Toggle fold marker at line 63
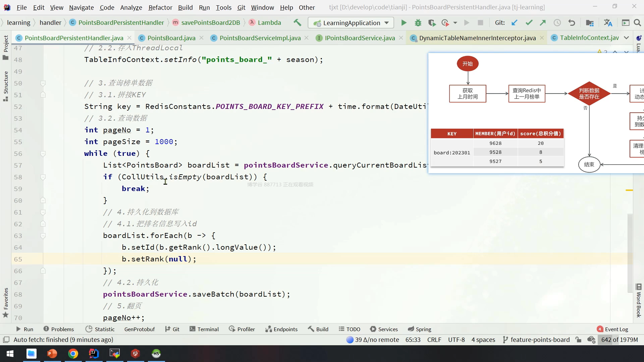Viewport: 644px width, 362px height. [43, 236]
